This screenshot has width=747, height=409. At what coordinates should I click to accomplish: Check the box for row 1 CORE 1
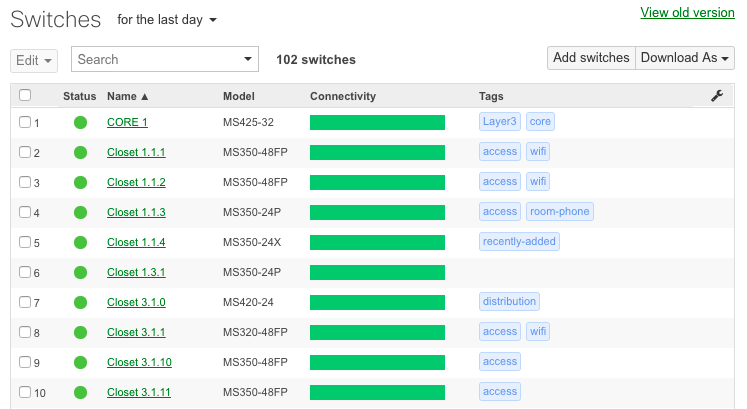point(25,122)
